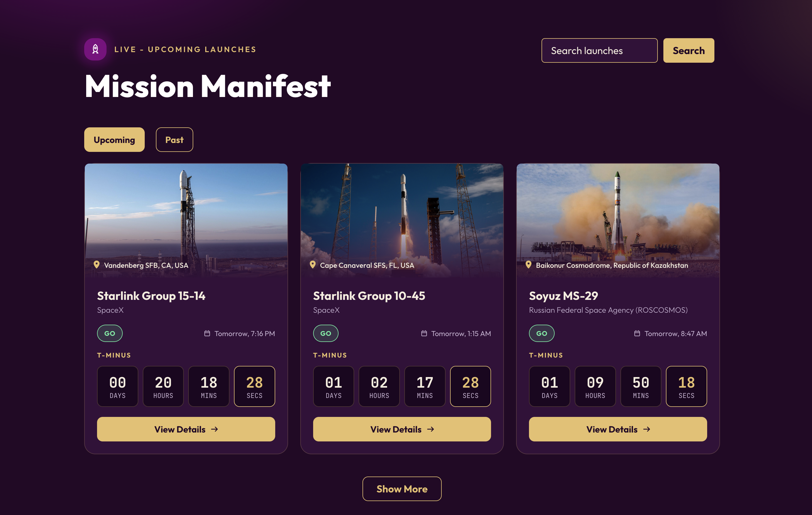Click calendar icon beside Tomorrow, 1:15 AM
The height and width of the screenshot is (515, 812).
[424, 333]
